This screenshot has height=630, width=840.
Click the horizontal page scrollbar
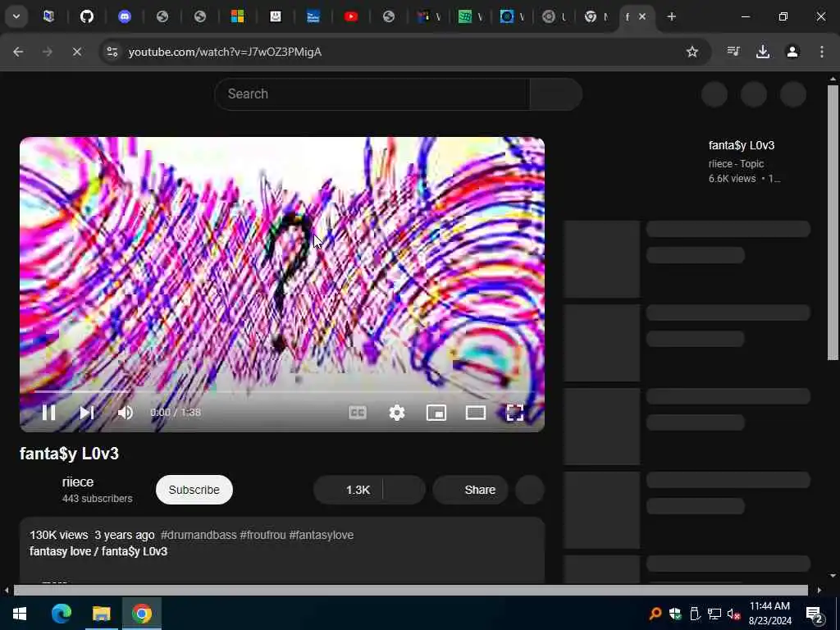pyautogui.click(x=410, y=590)
